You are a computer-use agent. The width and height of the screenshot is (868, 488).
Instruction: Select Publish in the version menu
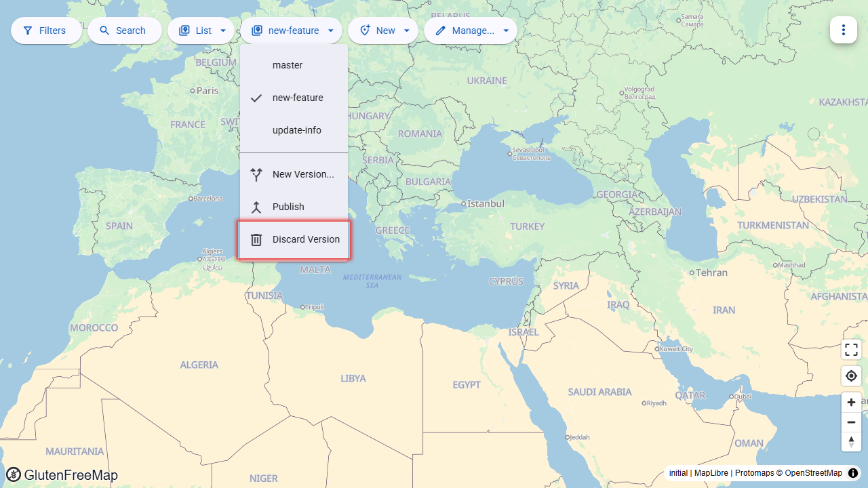click(x=294, y=207)
